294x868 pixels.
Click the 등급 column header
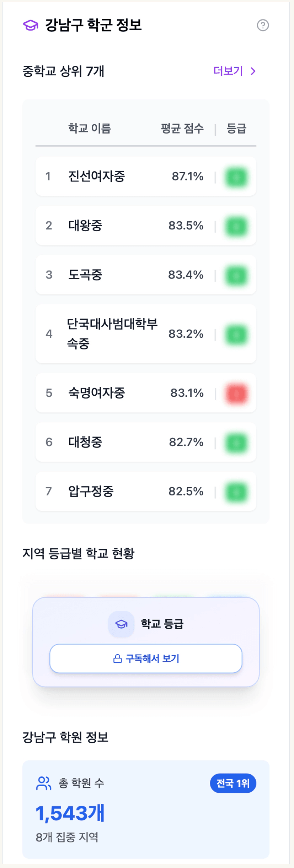[x=236, y=129]
